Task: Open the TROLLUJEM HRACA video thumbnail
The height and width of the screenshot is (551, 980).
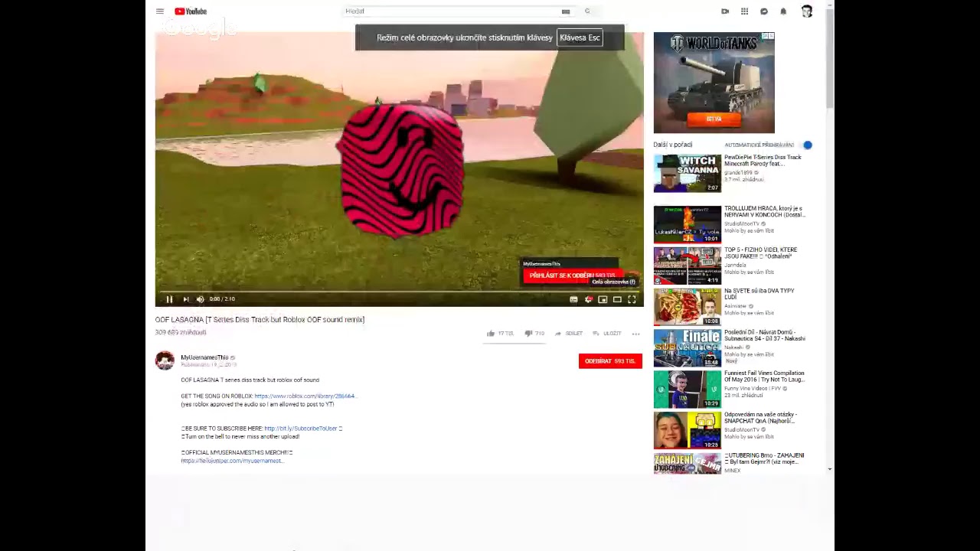Action: click(x=688, y=224)
